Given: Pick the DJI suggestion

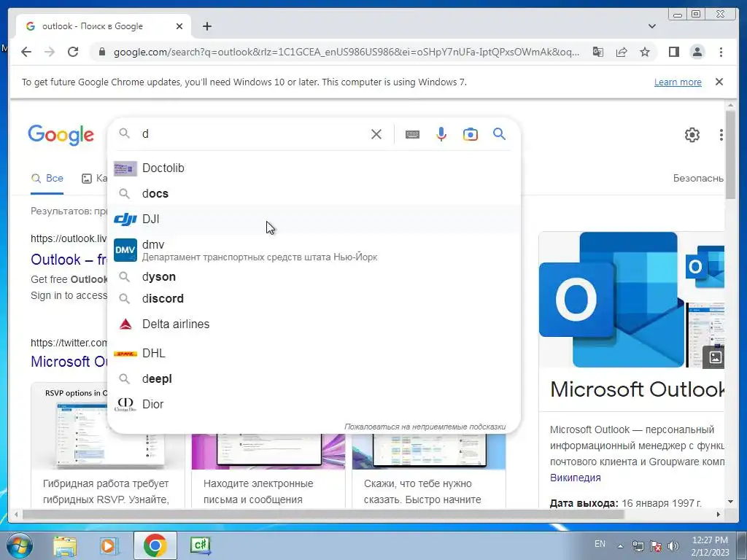Looking at the screenshot, I should [314, 219].
